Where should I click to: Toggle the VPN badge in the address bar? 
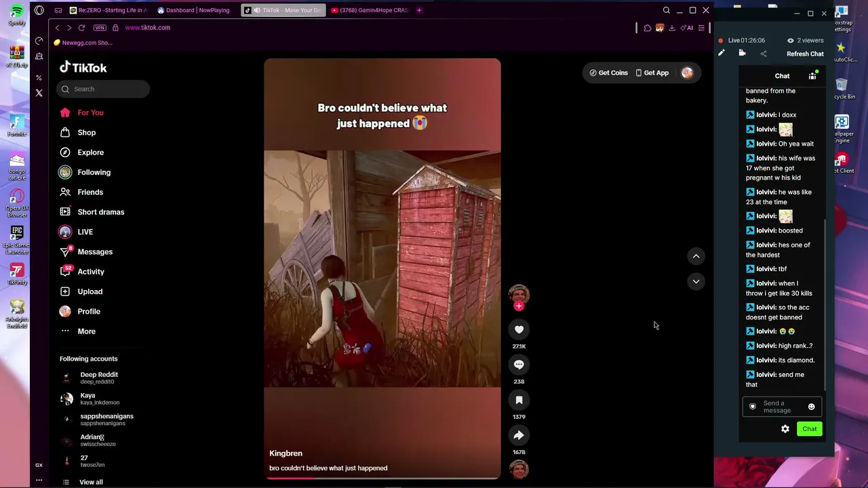click(x=100, y=28)
